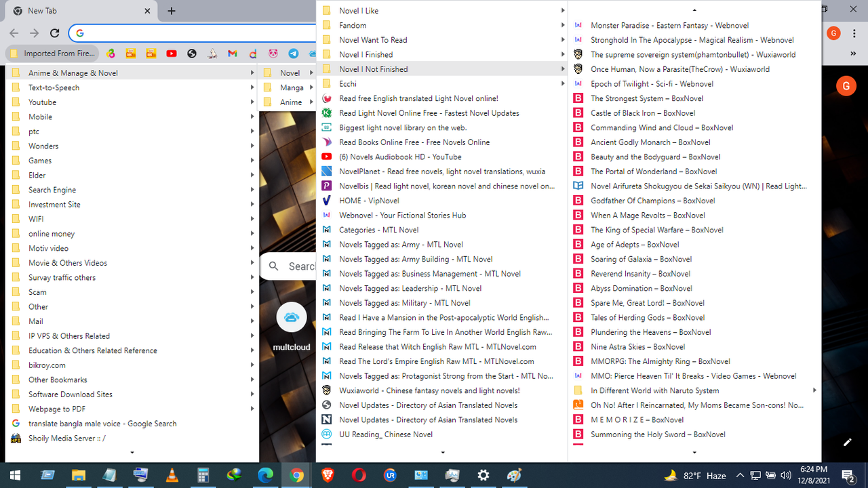Open the Investment Site folder
Screen dimensions: 868x488
[133, 205]
